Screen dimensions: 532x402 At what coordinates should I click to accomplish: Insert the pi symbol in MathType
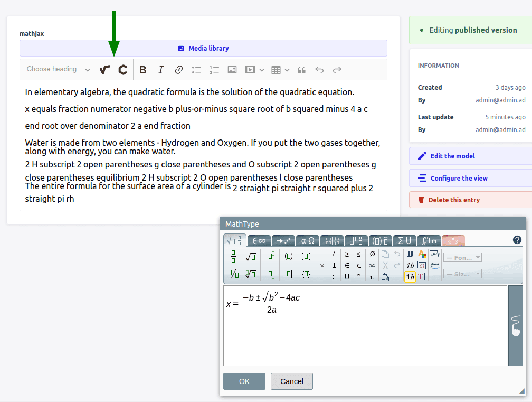pos(372,277)
